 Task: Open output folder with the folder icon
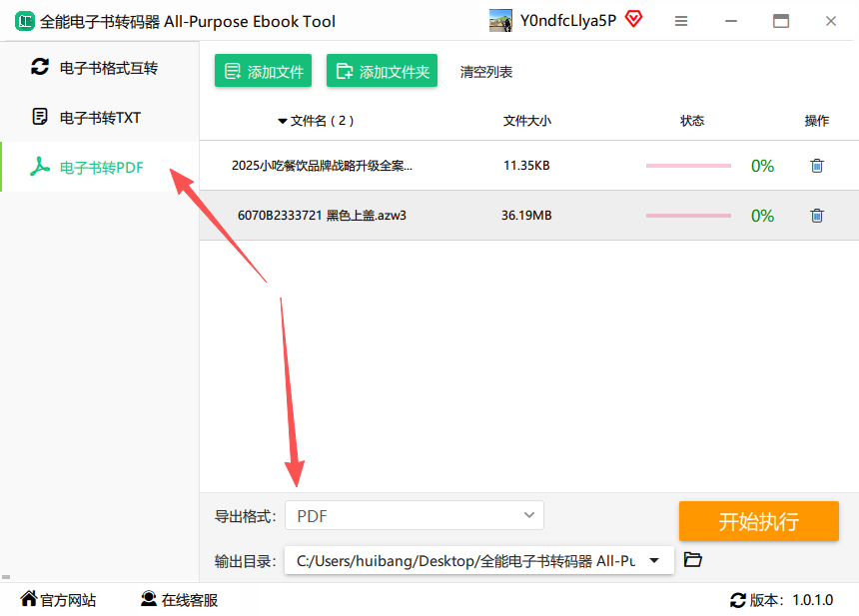click(x=693, y=560)
